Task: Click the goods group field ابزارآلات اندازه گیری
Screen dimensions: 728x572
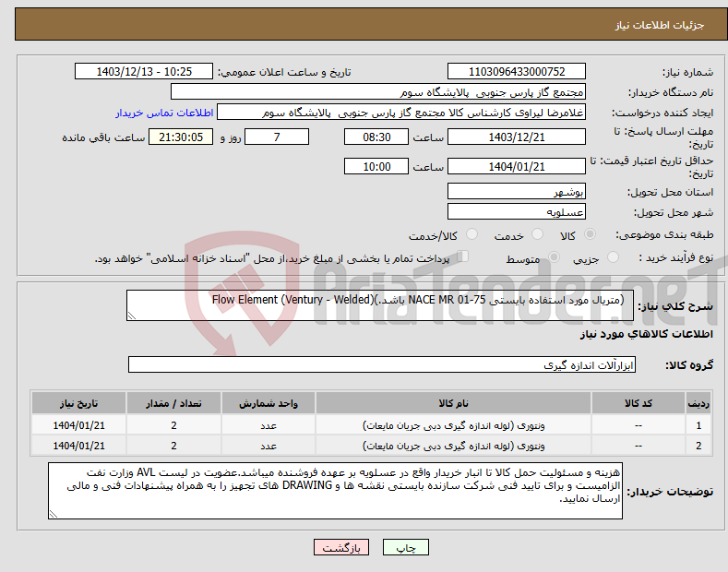Action: pos(382,365)
